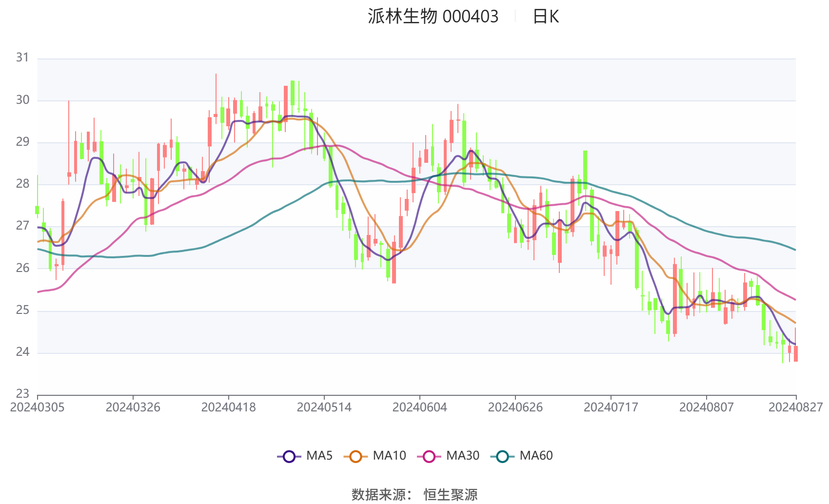Screen dimensions: 829x504
Task: Click the 20240604 date axis label
Action: 419,407
